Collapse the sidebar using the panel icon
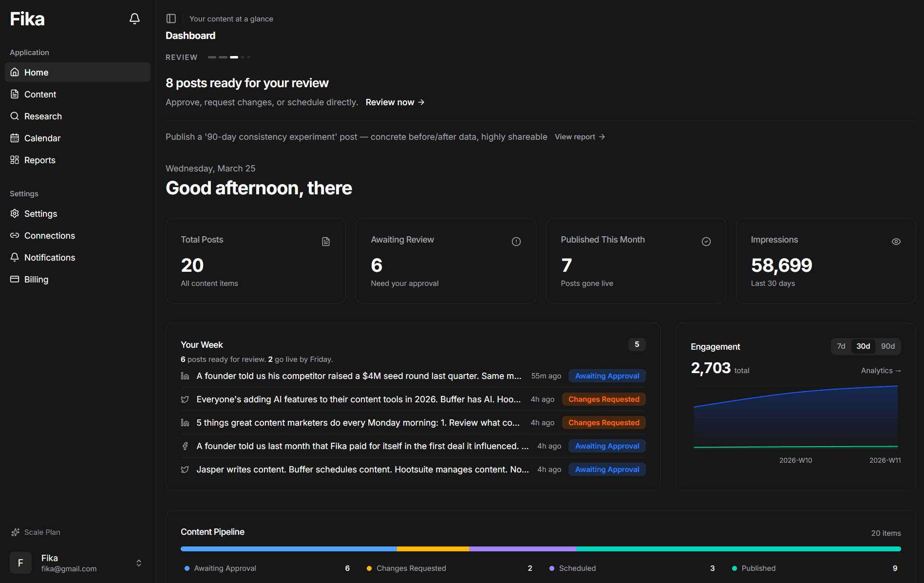The width and height of the screenshot is (924, 583). click(x=171, y=18)
